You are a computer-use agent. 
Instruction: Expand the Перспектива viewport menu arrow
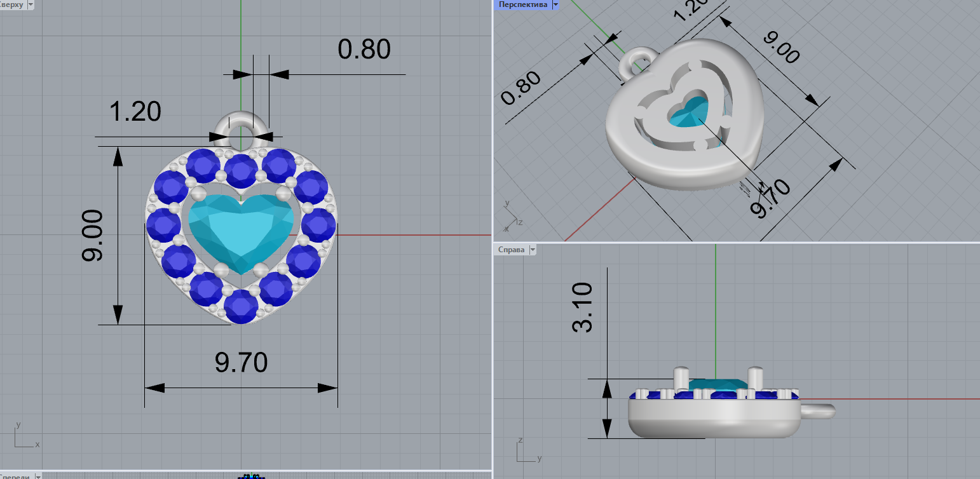pos(555,4)
